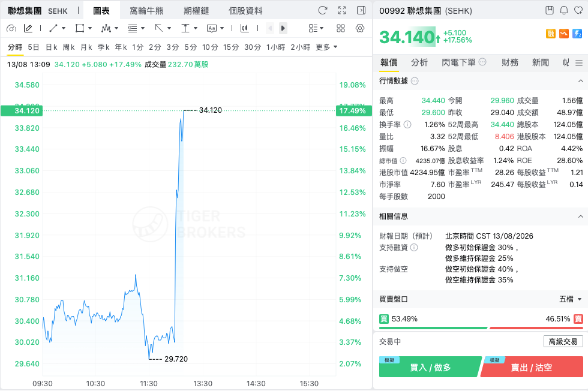Add to watchlist with heart icon

[578, 11]
